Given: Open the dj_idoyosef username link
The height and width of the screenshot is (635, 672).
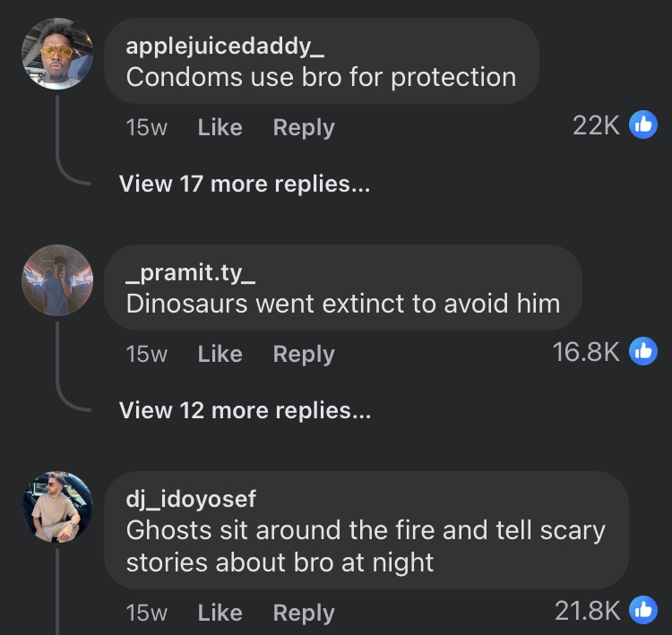Looking at the screenshot, I should pos(191,500).
